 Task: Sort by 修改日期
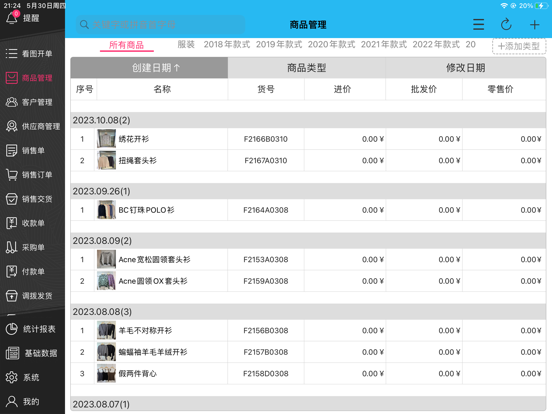pyautogui.click(x=466, y=68)
